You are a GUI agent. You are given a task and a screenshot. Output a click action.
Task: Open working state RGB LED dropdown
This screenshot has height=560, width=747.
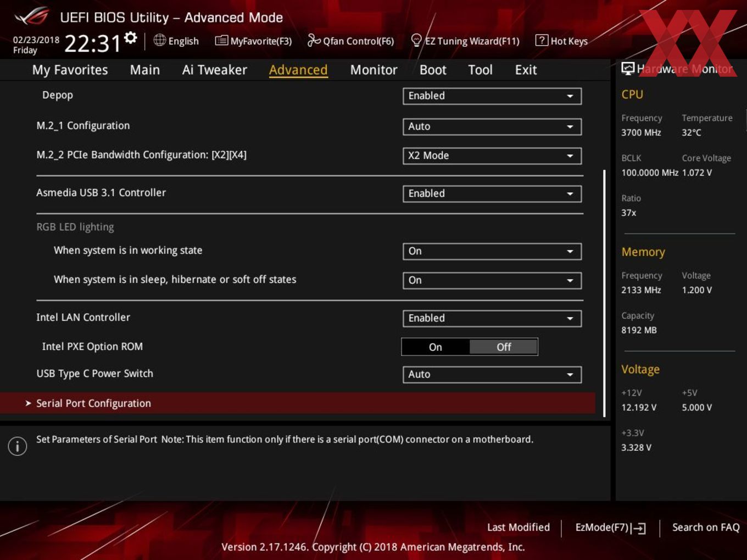[x=492, y=251]
